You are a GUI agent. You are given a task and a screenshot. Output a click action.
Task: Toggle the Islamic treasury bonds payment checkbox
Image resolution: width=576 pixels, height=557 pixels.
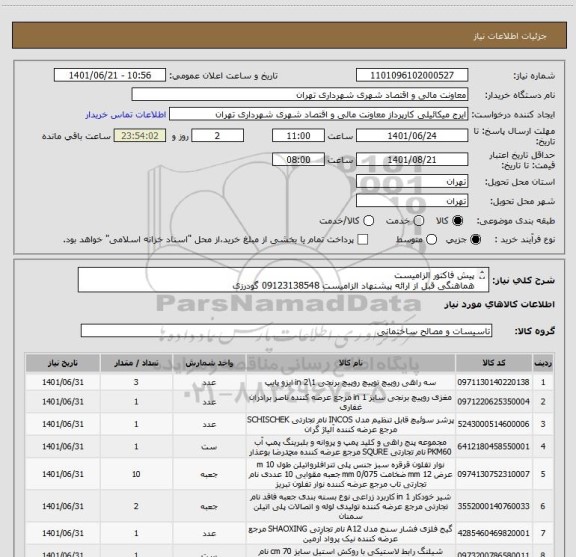click(363, 240)
